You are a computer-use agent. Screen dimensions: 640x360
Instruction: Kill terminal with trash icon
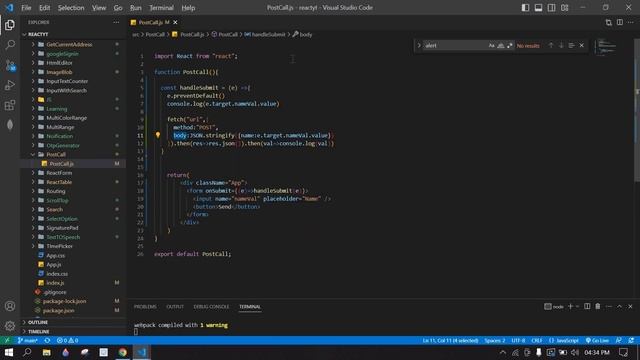[598, 306]
